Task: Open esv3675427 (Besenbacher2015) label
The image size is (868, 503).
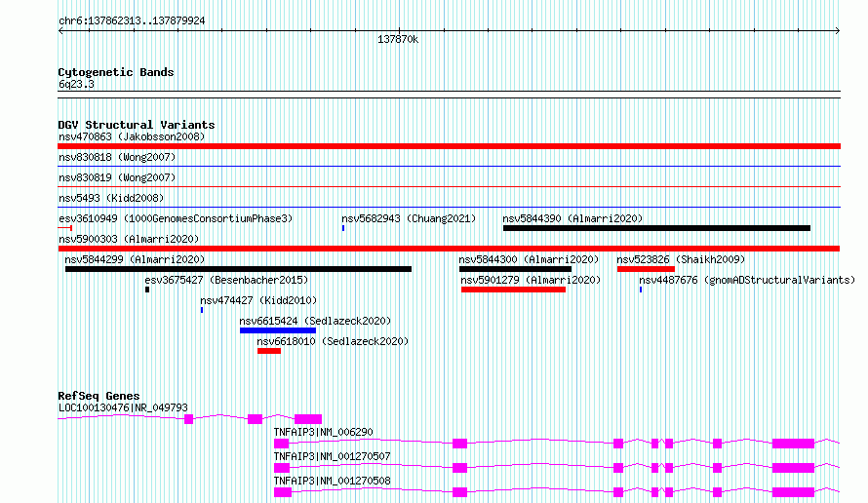Action: [226, 280]
